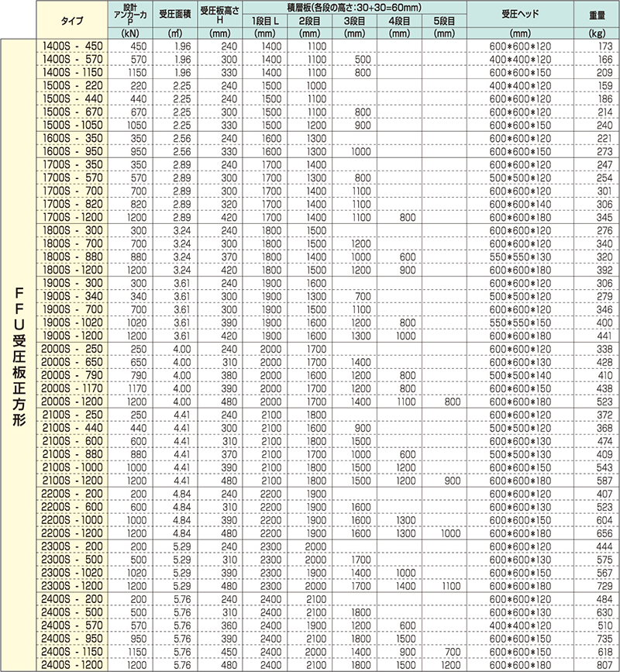Select head size 550*550*130 in 1800S - 880 row
The width and height of the screenshot is (620, 672).
coord(520,257)
